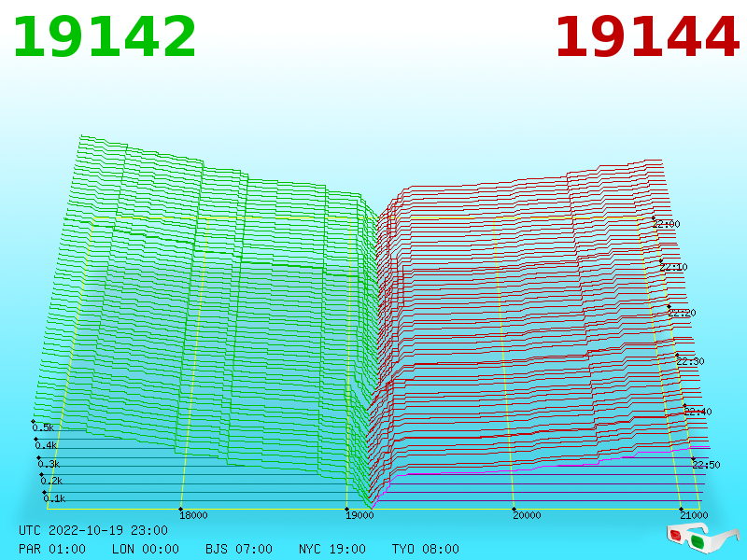Click the 0.5k volume axis label
Image resolution: width=747 pixels, height=560 pixels.
click(x=43, y=427)
